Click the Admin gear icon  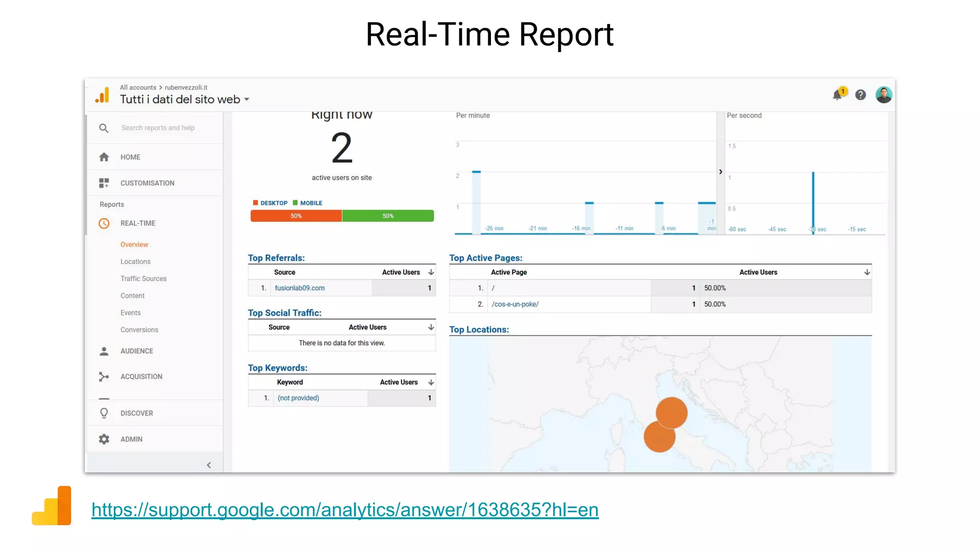(104, 439)
